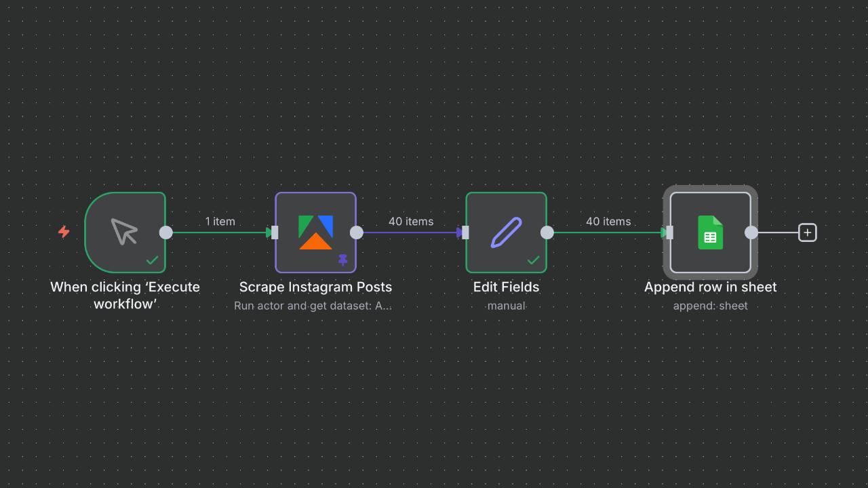Add a node with the plus button
Viewport: 868px width, 488px height.
[x=807, y=232]
